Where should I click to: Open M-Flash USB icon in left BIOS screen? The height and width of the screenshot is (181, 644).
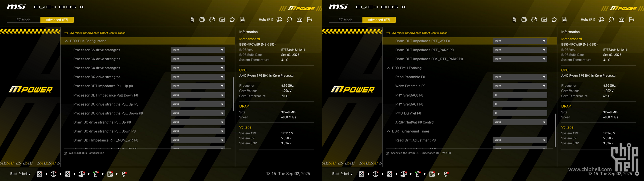tap(192, 20)
